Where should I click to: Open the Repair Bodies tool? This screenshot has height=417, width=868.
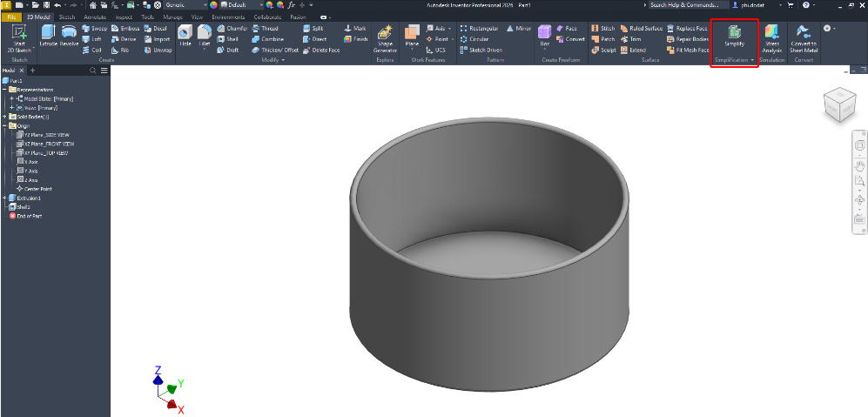click(688, 39)
